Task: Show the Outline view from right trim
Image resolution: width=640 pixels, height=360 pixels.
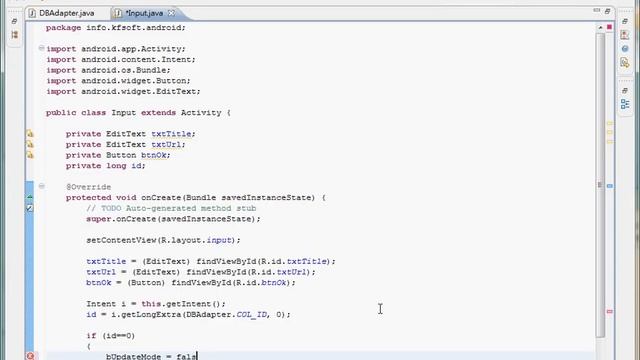Action: [625, 104]
